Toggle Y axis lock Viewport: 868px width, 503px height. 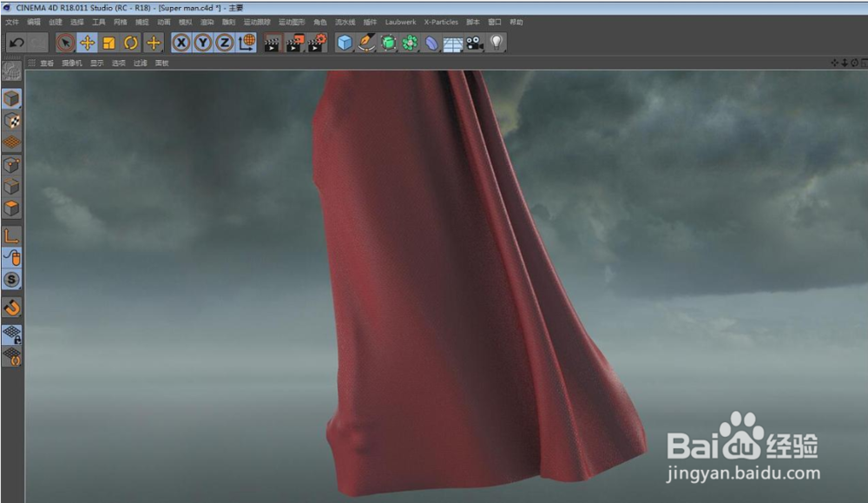click(x=203, y=43)
